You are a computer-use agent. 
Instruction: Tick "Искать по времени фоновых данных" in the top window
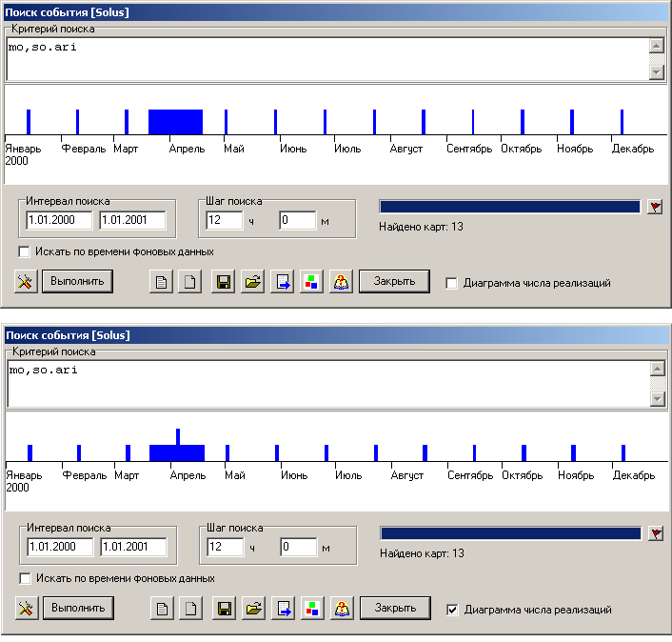tap(24, 251)
